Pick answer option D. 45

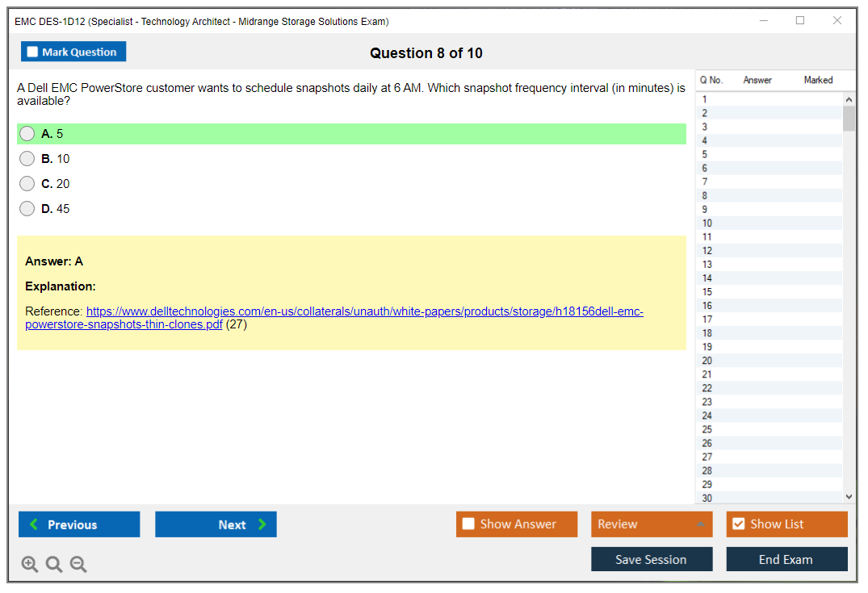point(27,209)
